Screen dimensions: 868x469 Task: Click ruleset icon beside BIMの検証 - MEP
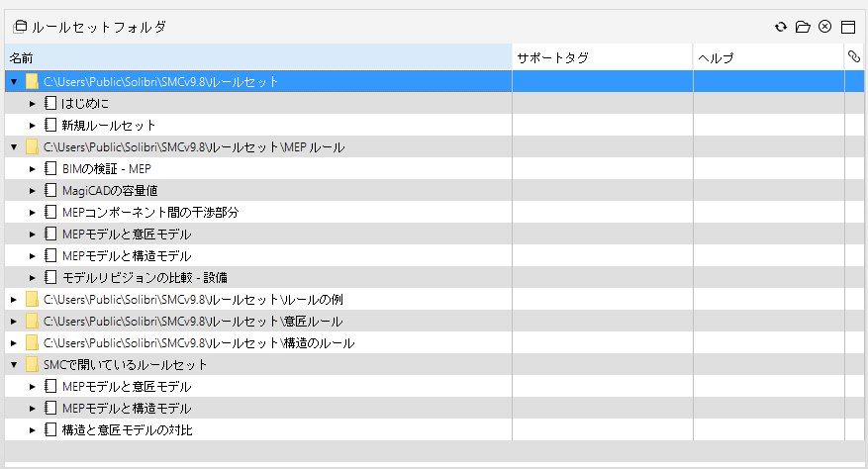coord(50,169)
